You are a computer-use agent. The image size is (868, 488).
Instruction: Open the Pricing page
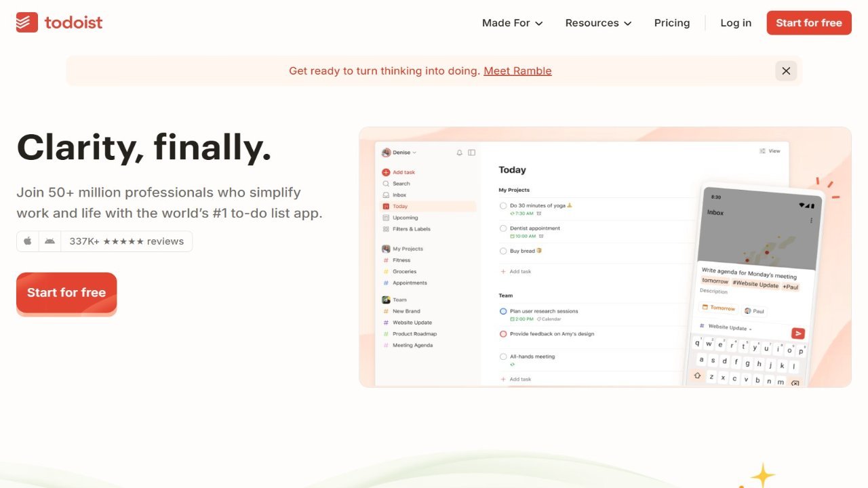(x=672, y=23)
